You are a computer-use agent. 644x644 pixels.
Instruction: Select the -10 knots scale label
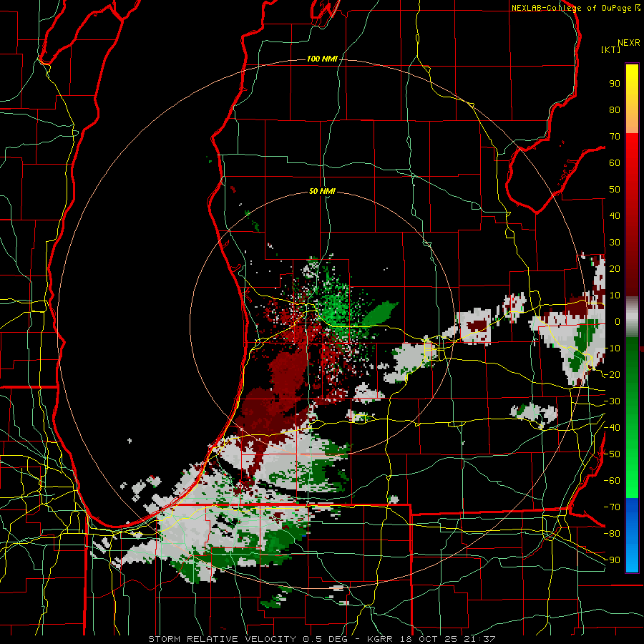coord(612,348)
